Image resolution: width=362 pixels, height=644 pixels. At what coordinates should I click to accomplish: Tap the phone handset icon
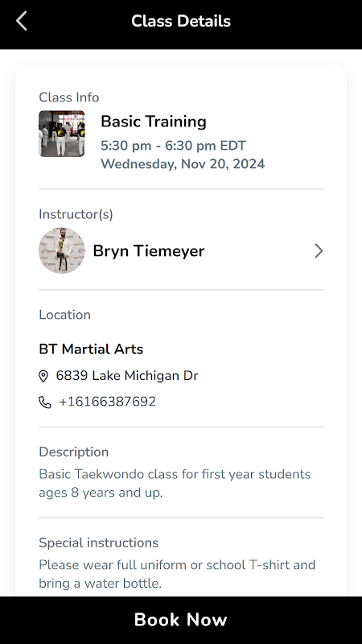tap(45, 402)
